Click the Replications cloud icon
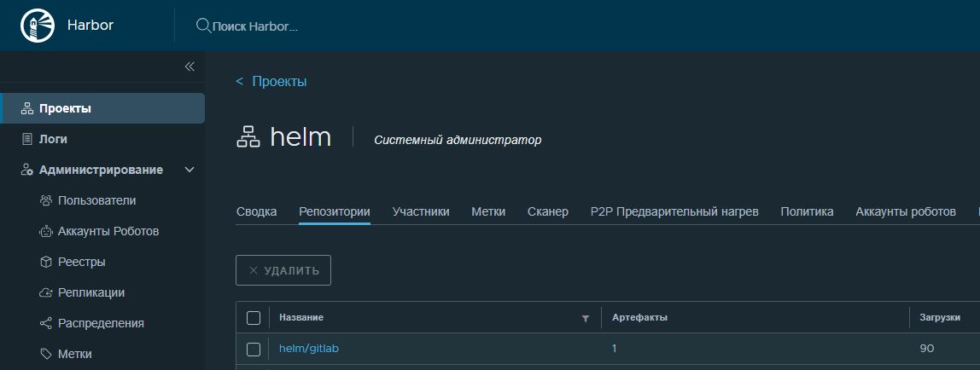Image resolution: width=980 pixels, height=370 pixels. click(x=46, y=292)
